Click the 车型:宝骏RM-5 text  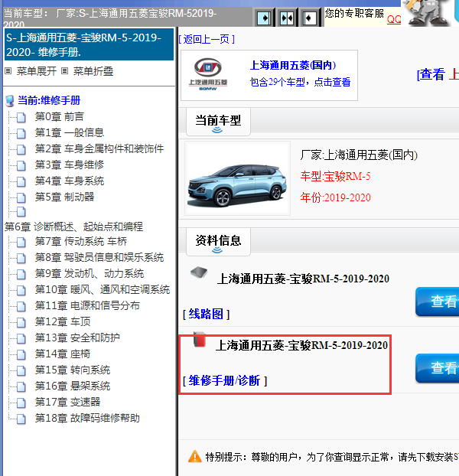coord(335,176)
